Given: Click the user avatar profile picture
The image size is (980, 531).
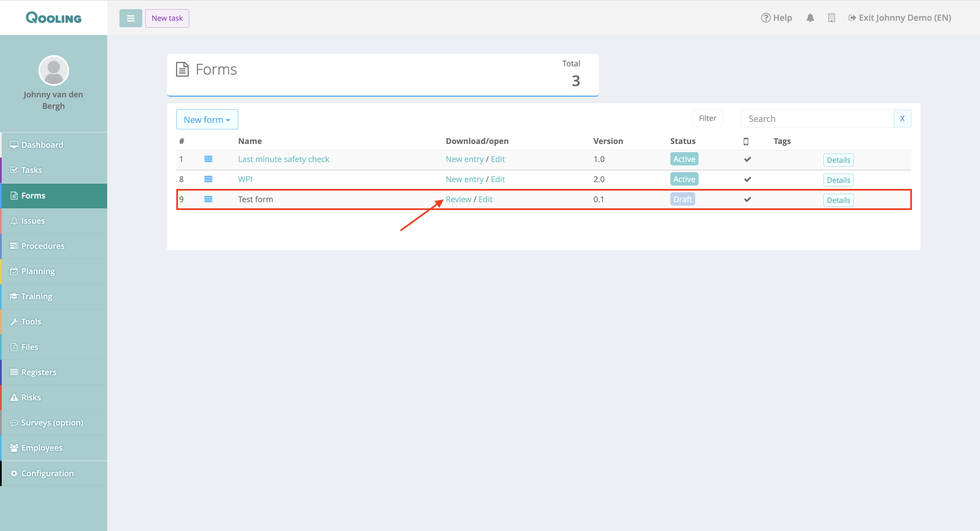Looking at the screenshot, I should click(54, 70).
